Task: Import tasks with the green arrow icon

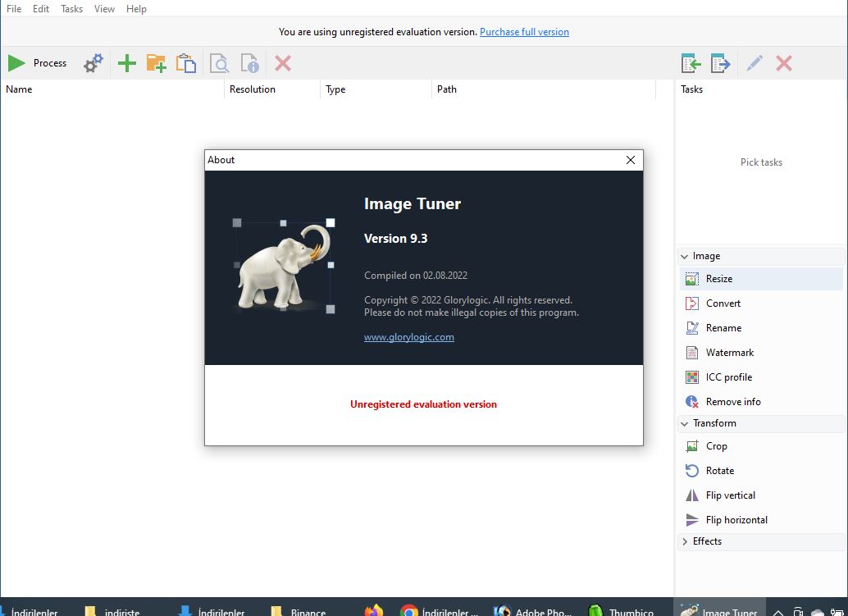Action: 691,63
